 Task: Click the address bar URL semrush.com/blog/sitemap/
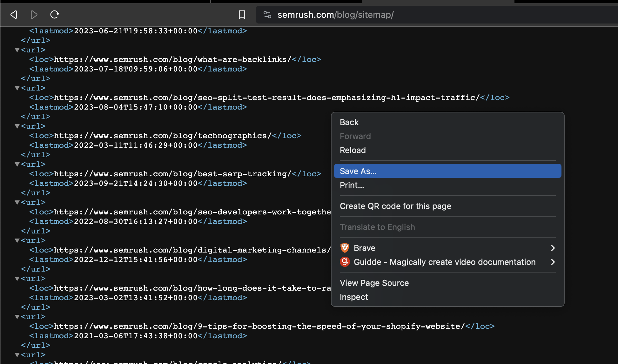tap(336, 15)
